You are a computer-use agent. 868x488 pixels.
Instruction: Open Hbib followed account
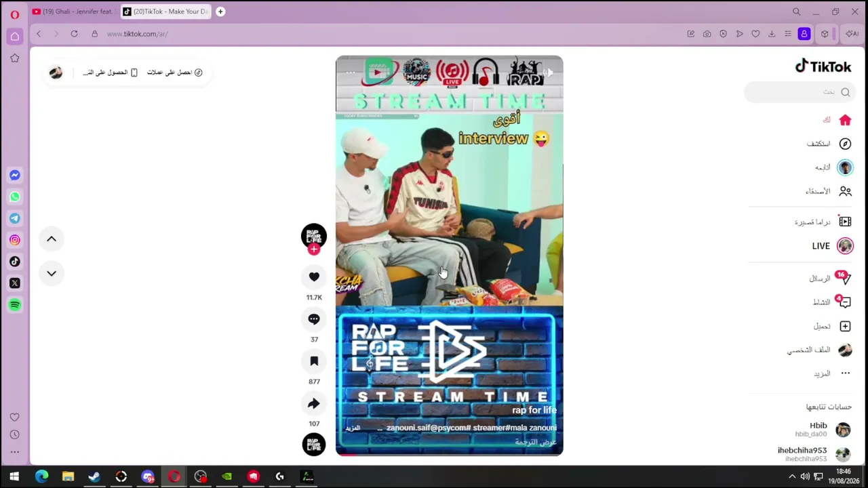pos(823,429)
